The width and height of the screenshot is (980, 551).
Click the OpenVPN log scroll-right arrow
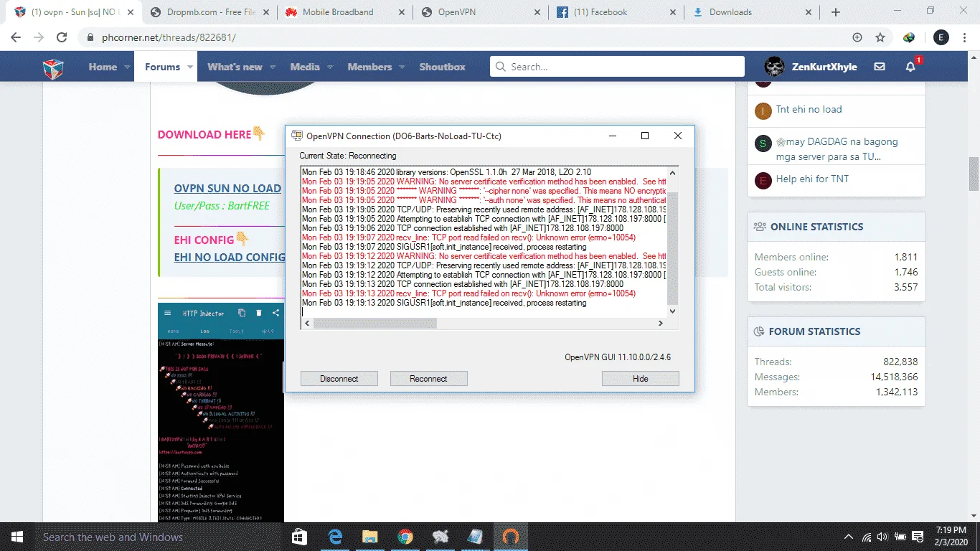[x=661, y=324]
